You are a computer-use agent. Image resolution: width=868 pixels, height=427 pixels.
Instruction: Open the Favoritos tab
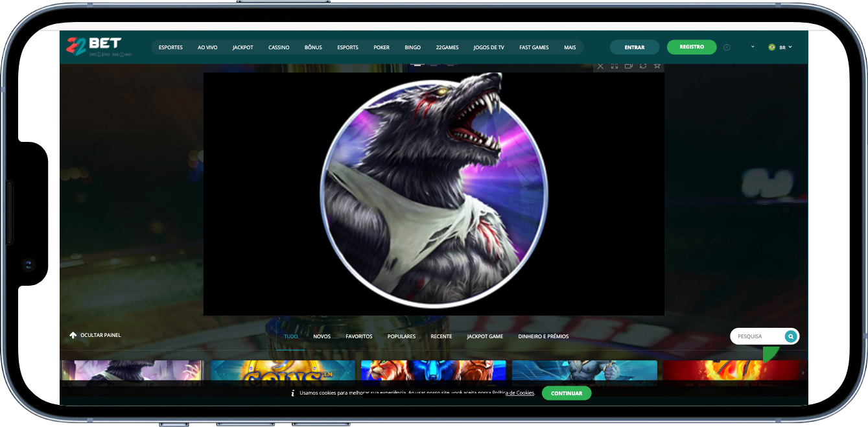pyautogui.click(x=359, y=336)
